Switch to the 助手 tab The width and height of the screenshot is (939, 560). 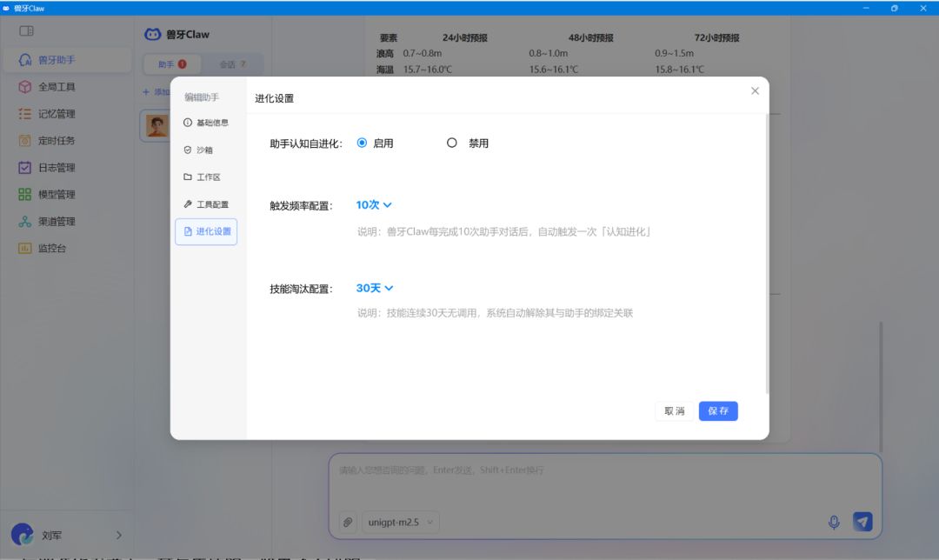click(x=172, y=64)
